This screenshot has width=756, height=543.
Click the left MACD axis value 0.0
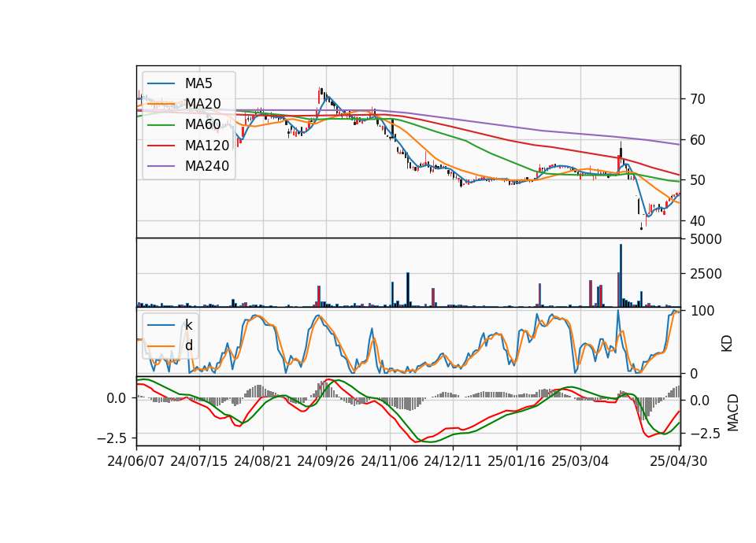117,398
